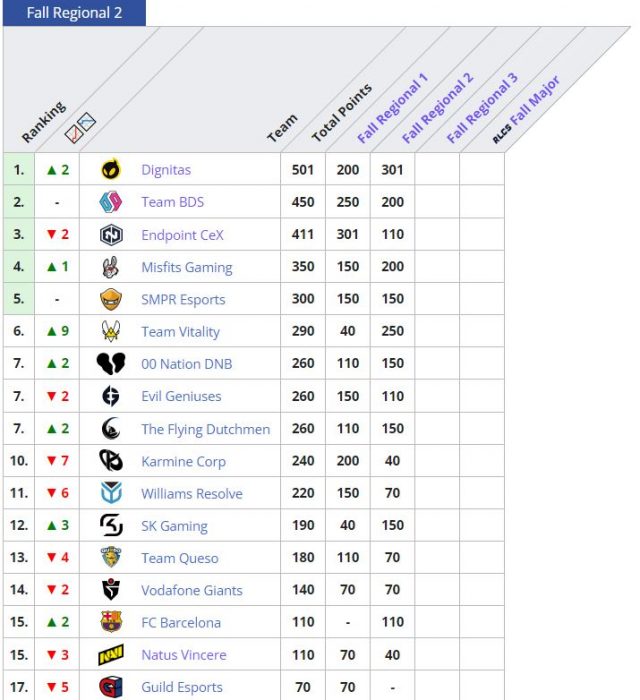Viewport: 640px width, 700px height.
Task: Open the Karmine Corp team page
Action: tap(183, 462)
